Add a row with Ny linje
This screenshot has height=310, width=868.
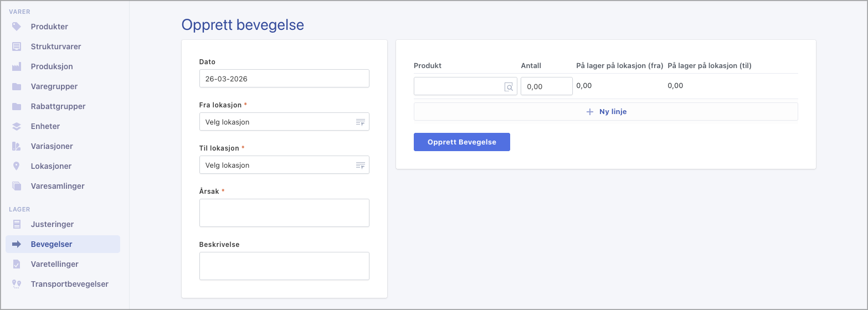tap(605, 112)
